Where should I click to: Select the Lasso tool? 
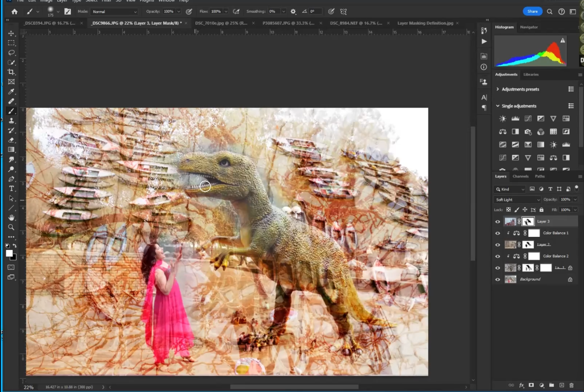11,53
